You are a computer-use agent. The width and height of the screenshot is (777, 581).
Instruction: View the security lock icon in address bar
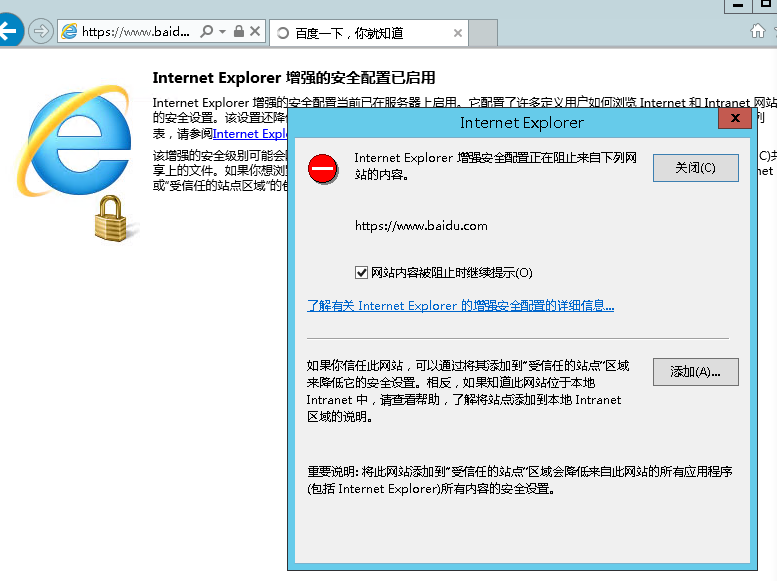tap(239, 31)
